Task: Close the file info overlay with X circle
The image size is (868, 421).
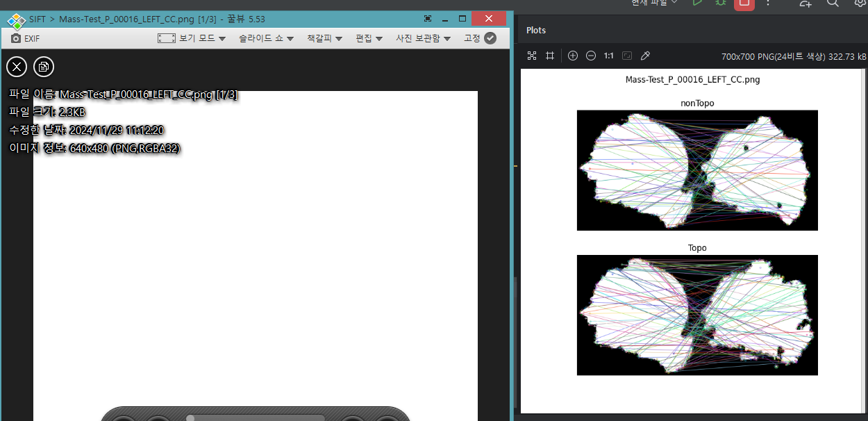Action: pyautogui.click(x=17, y=67)
